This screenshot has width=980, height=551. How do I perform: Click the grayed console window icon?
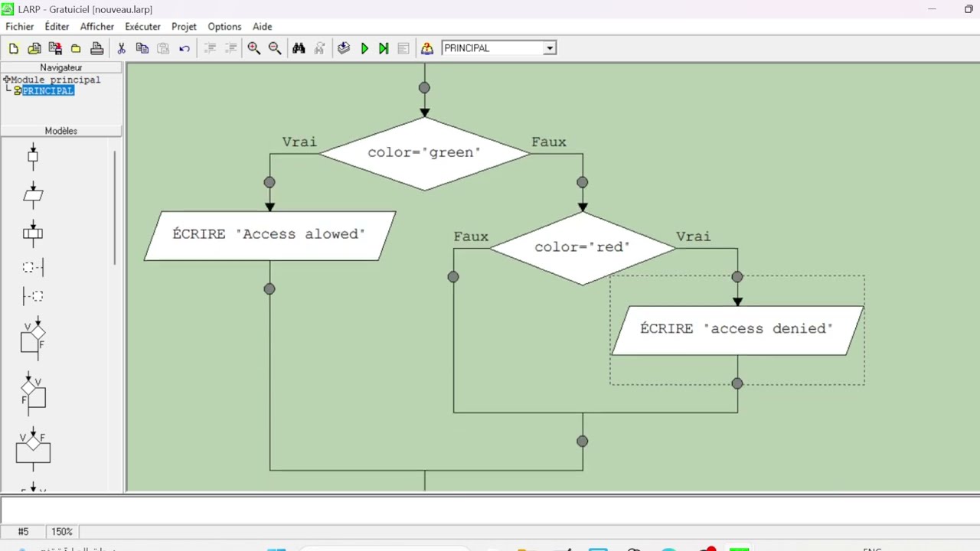[403, 48]
